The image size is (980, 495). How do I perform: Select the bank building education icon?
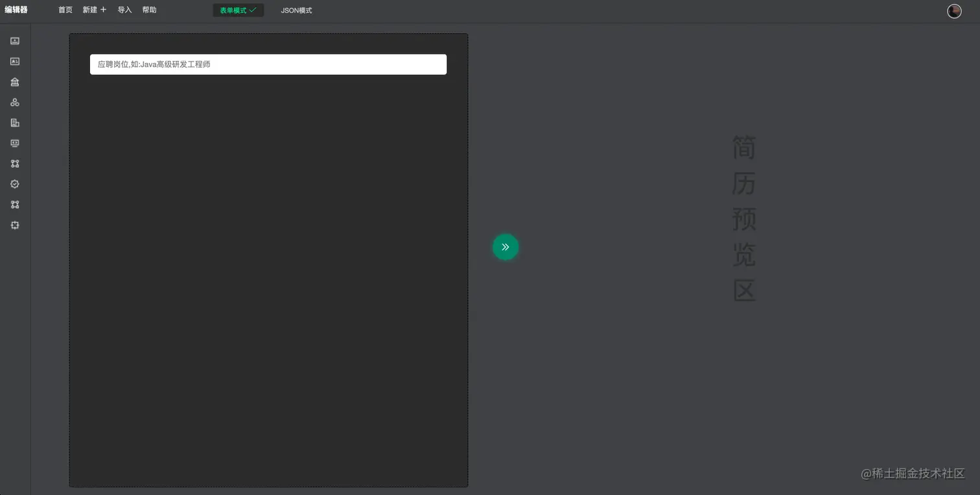tap(15, 82)
